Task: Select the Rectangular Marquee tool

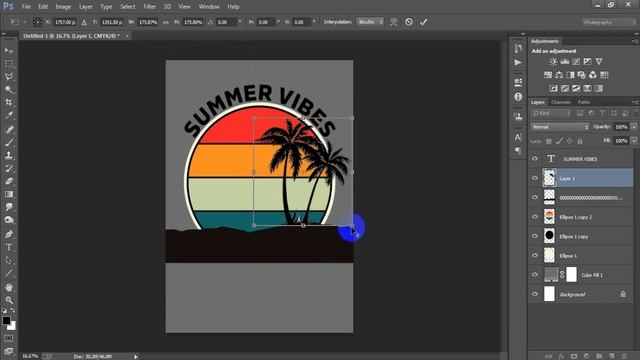Action: pyautogui.click(x=9, y=64)
